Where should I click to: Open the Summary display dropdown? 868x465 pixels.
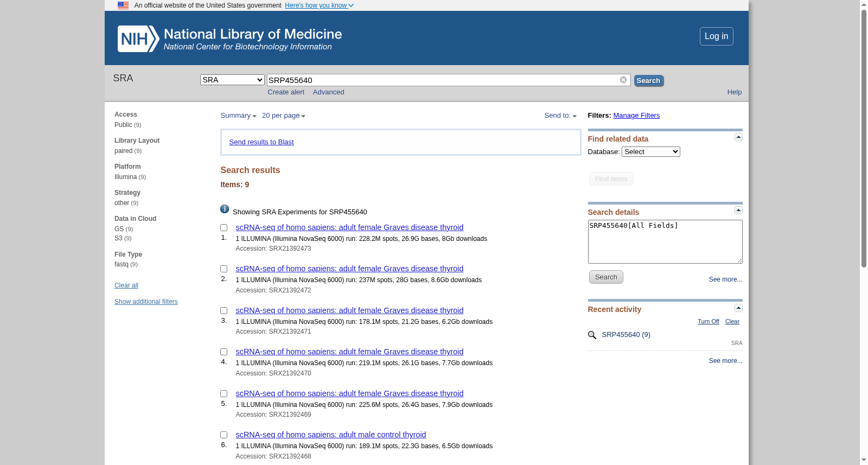tap(238, 116)
